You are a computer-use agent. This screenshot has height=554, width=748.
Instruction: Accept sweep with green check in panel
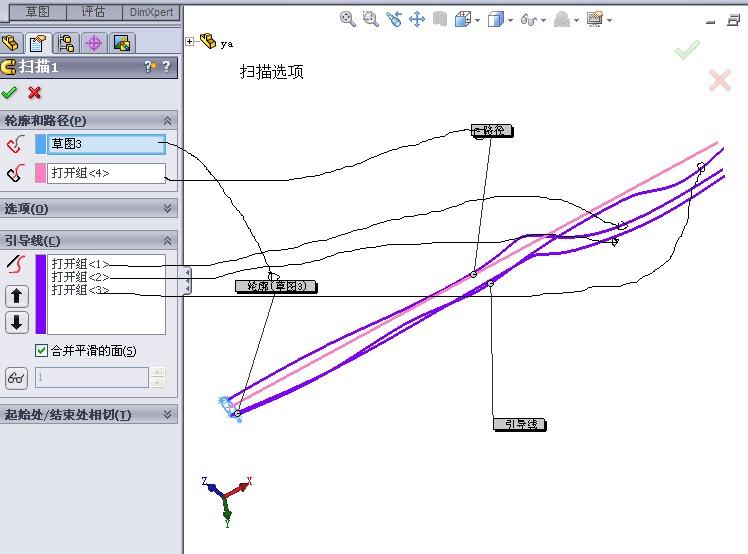(x=9, y=92)
